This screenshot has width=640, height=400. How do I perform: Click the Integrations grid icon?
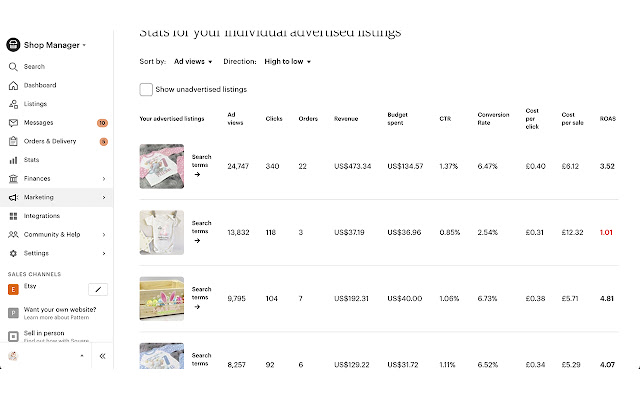tap(13, 216)
